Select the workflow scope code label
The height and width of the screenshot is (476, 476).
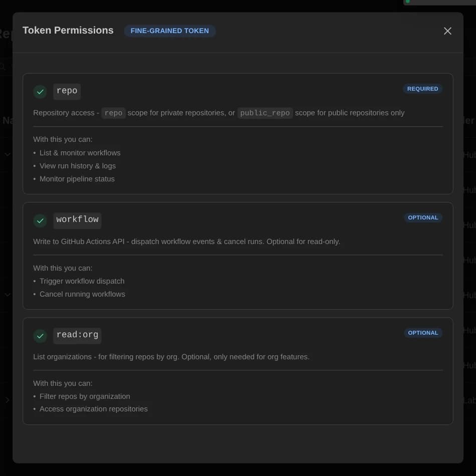[x=77, y=220]
